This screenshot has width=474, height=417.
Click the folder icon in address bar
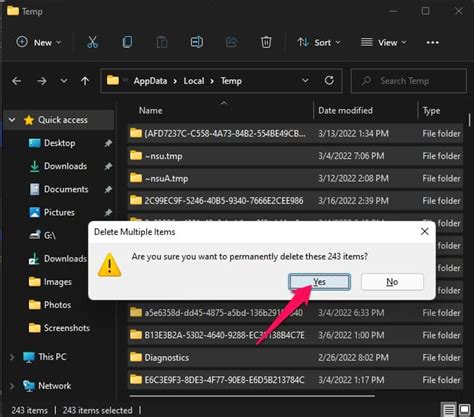click(113, 80)
